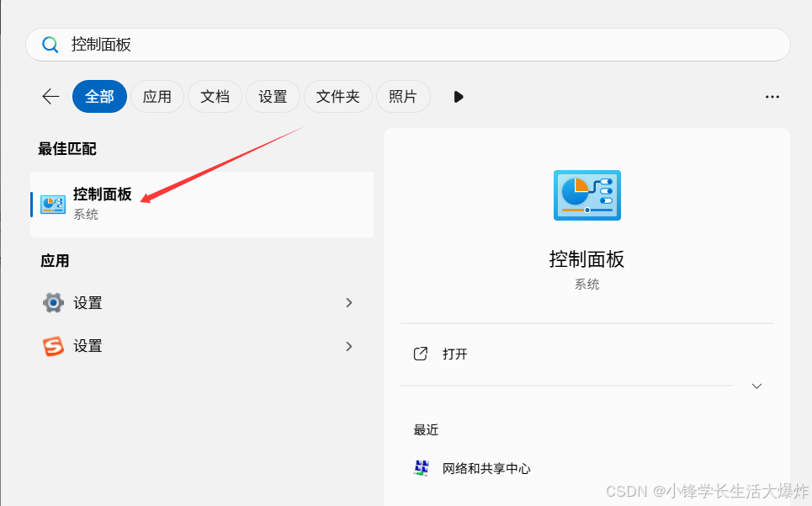Click the large Control Panel preview icon
The width and height of the screenshot is (812, 506).
[x=586, y=195]
